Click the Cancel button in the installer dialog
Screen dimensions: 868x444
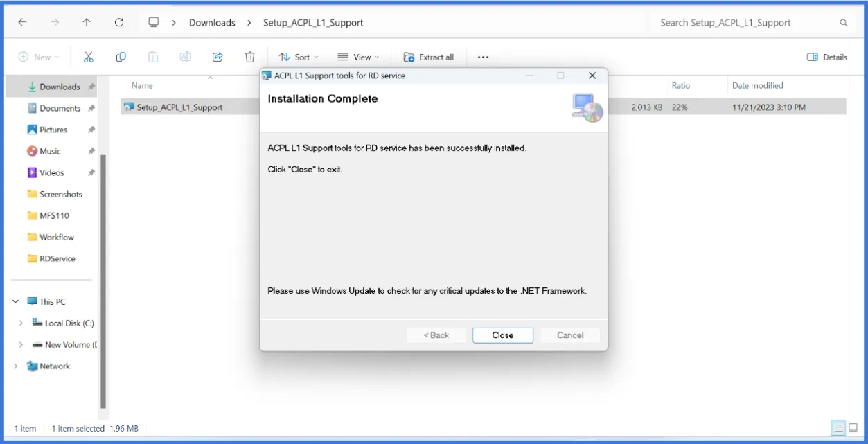click(x=570, y=335)
